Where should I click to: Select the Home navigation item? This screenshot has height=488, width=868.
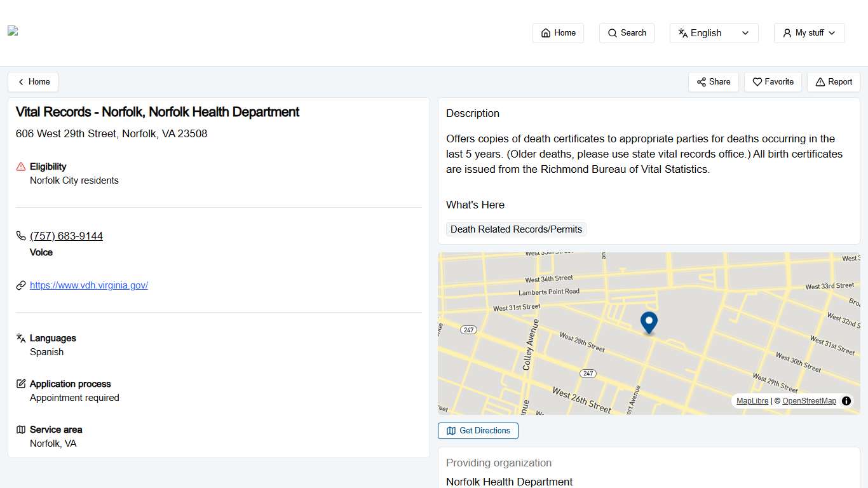click(x=558, y=32)
